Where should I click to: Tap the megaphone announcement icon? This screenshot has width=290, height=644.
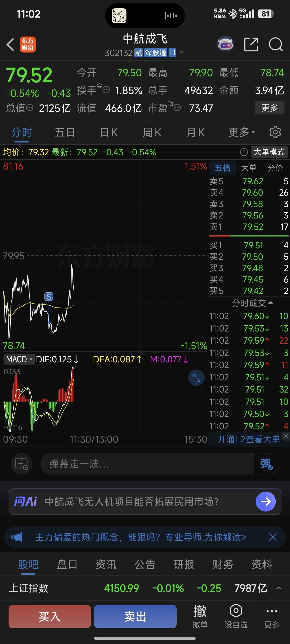click(x=17, y=537)
